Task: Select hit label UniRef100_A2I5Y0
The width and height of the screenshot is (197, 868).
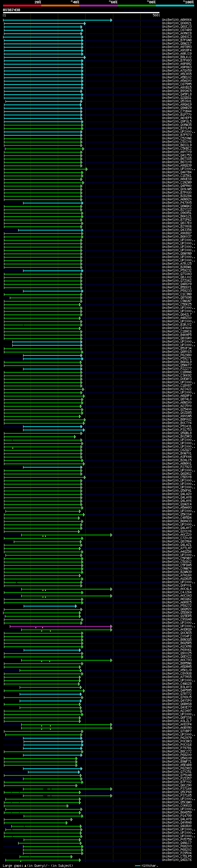Action: [x=177, y=406]
